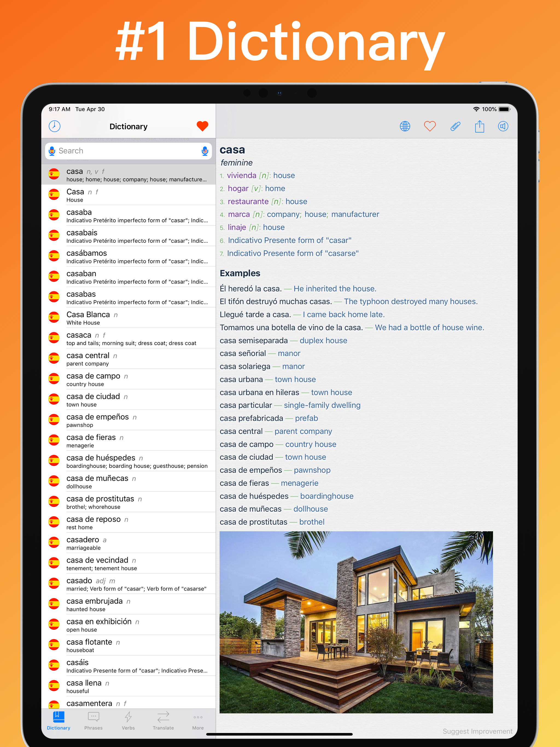Tap the English microphone in search
The width and height of the screenshot is (560, 747).
point(205,151)
